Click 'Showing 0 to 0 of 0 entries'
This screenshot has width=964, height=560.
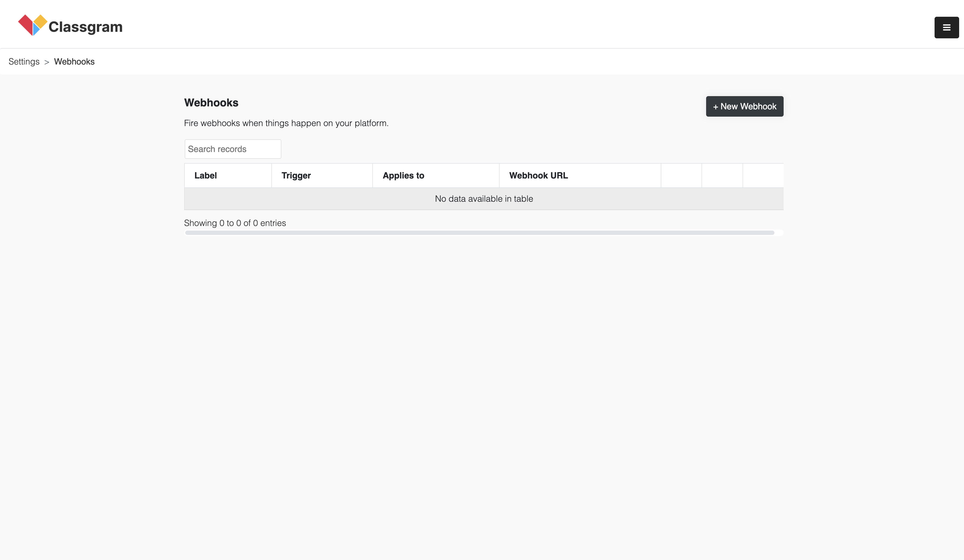click(x=235, y=223)
